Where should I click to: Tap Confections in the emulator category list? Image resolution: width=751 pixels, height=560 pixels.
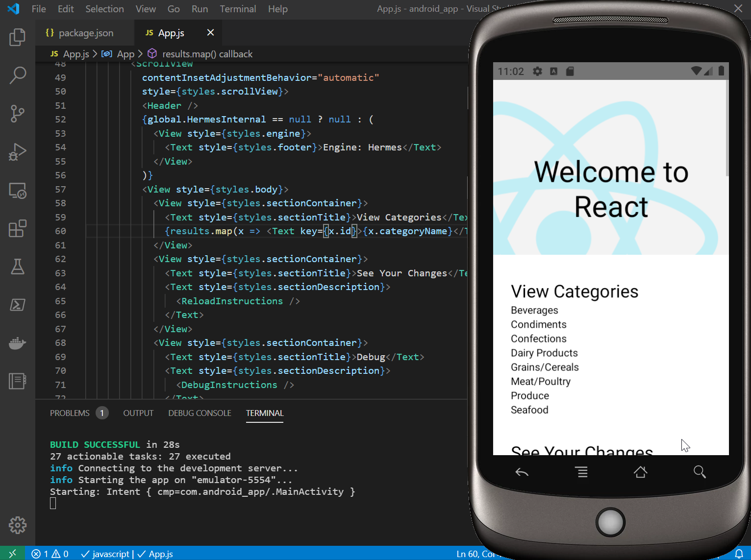(x=538, y=339)
